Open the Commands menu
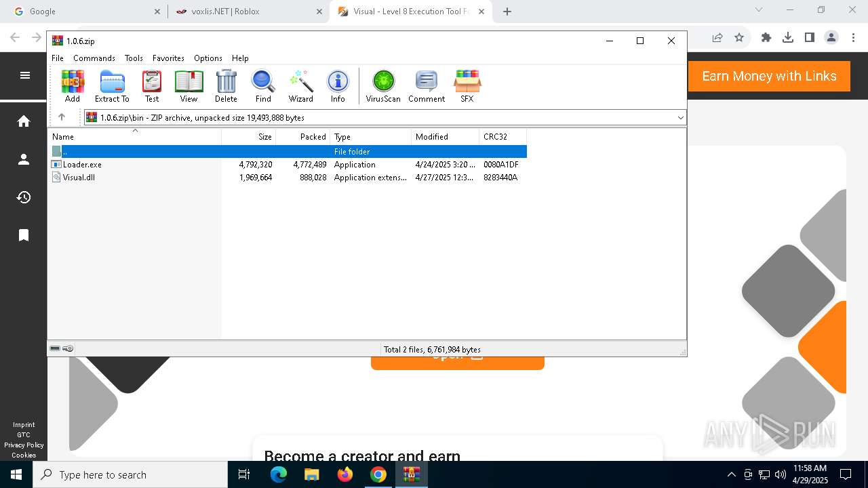 click(x=94, y=58)
